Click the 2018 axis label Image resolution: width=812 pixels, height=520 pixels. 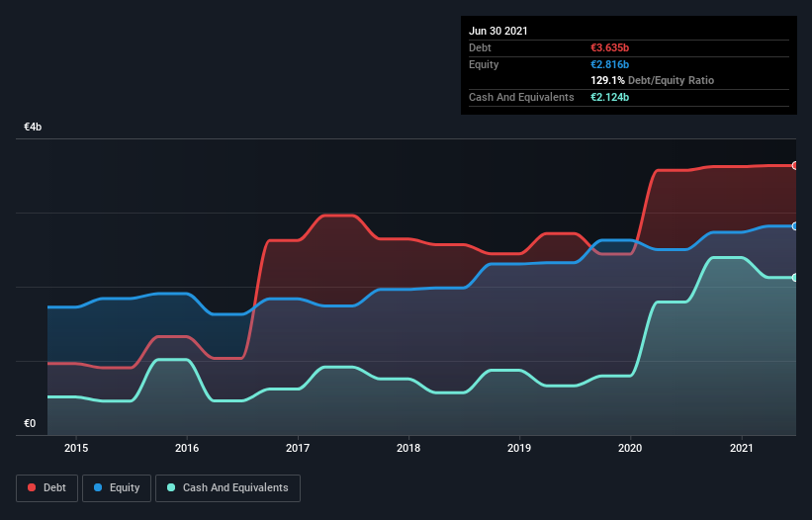tap(408, 448)
